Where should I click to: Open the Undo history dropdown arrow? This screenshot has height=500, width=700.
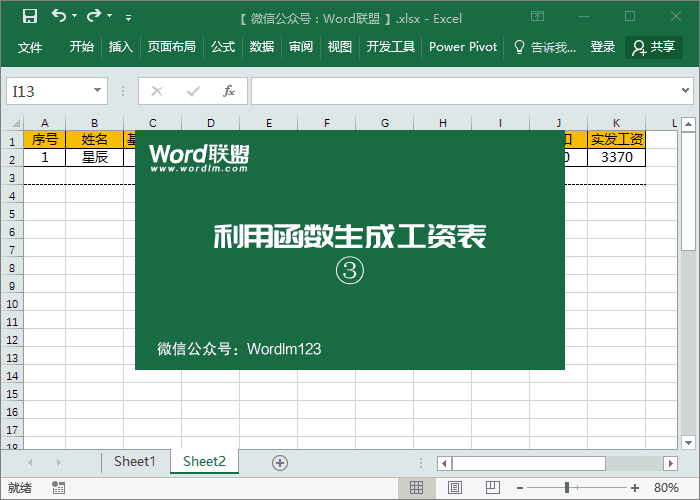pos(76,17)
